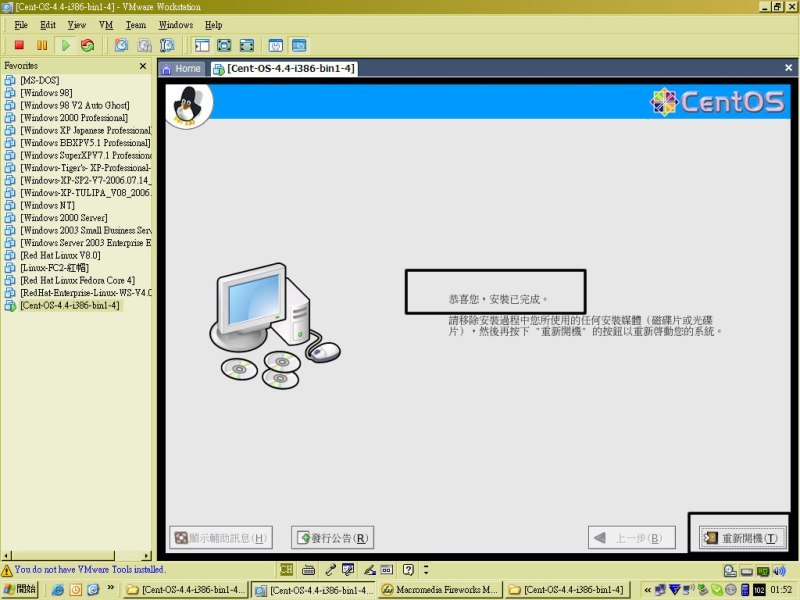
Task: Select [Linux-FC2-紅帽] favorite
Action: (x=55, y=268)
